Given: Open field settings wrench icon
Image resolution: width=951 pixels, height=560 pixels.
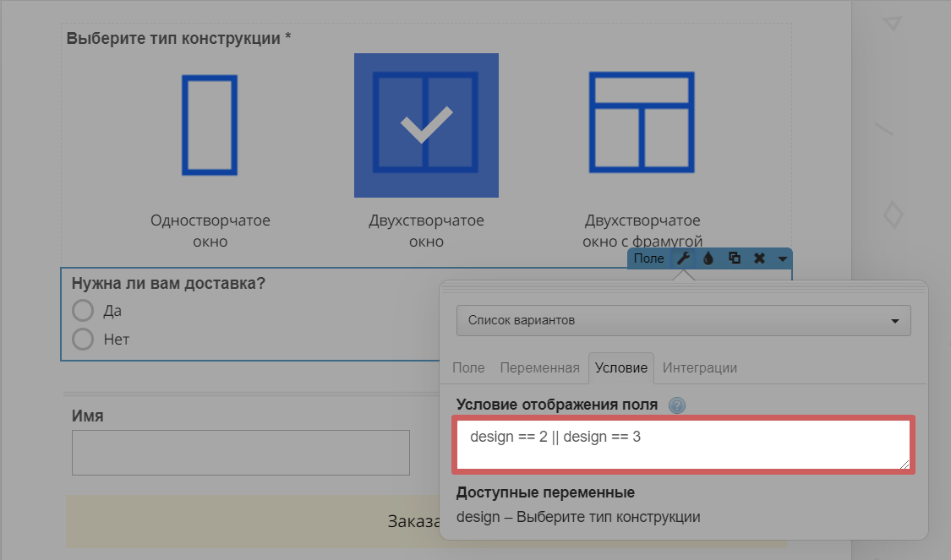Looking at the screenshot, I should [x=684, y=258].
